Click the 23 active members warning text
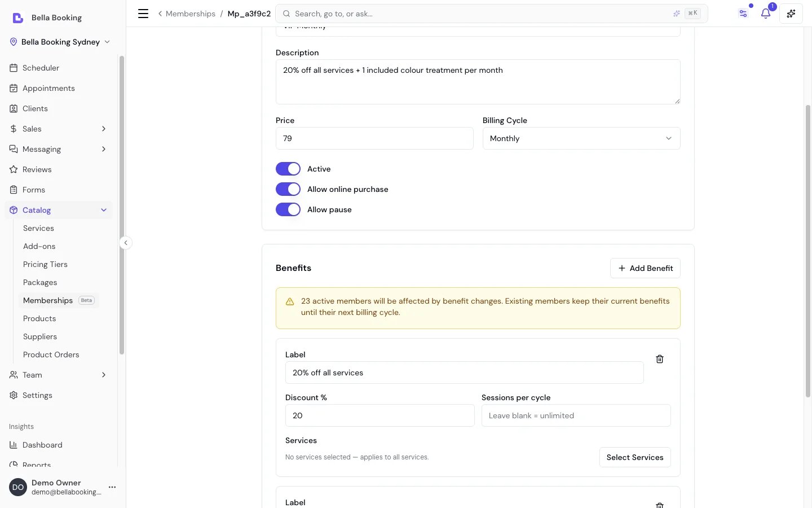 486,306
